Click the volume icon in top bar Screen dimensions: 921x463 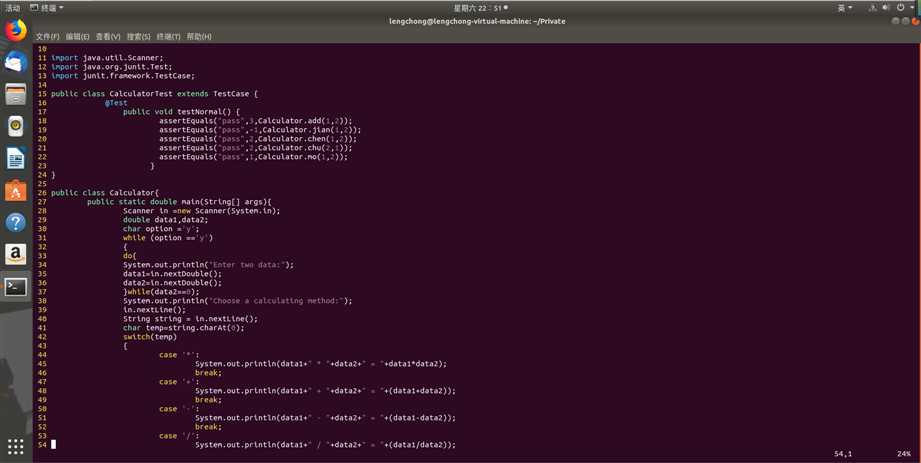(x=886, y=8)
